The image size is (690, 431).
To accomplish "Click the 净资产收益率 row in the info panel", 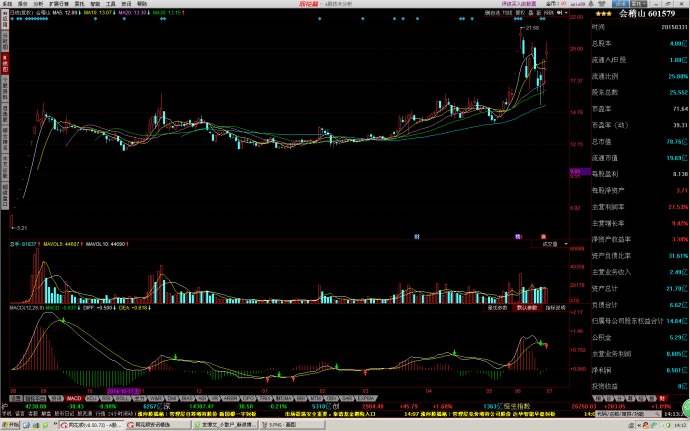I will [640, 239].
